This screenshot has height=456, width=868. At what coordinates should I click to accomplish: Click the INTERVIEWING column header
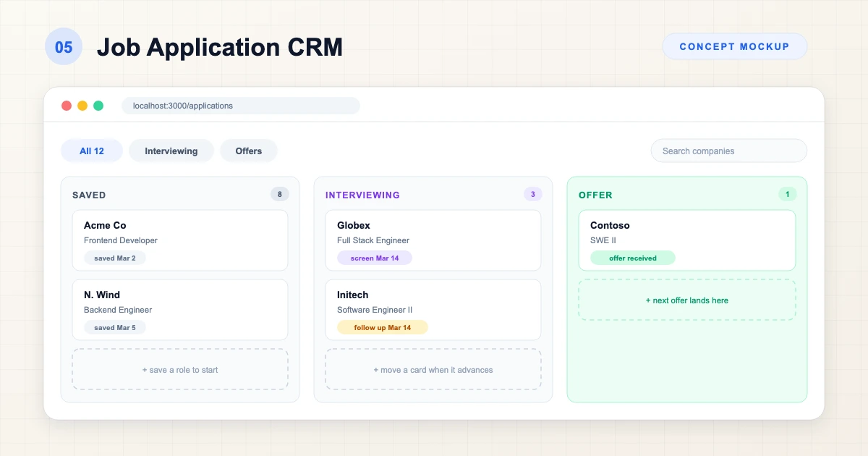[362, 195]
